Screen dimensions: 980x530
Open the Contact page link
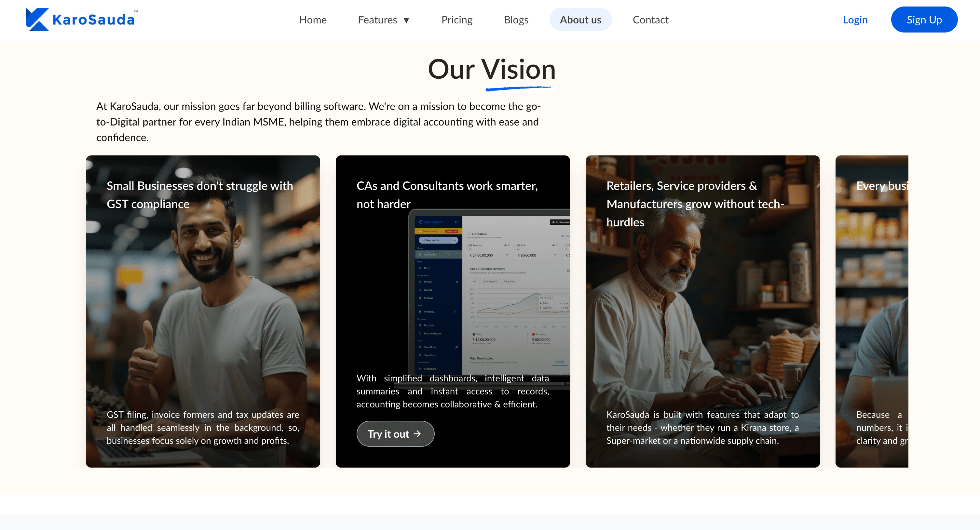click(x=650, y=20)
